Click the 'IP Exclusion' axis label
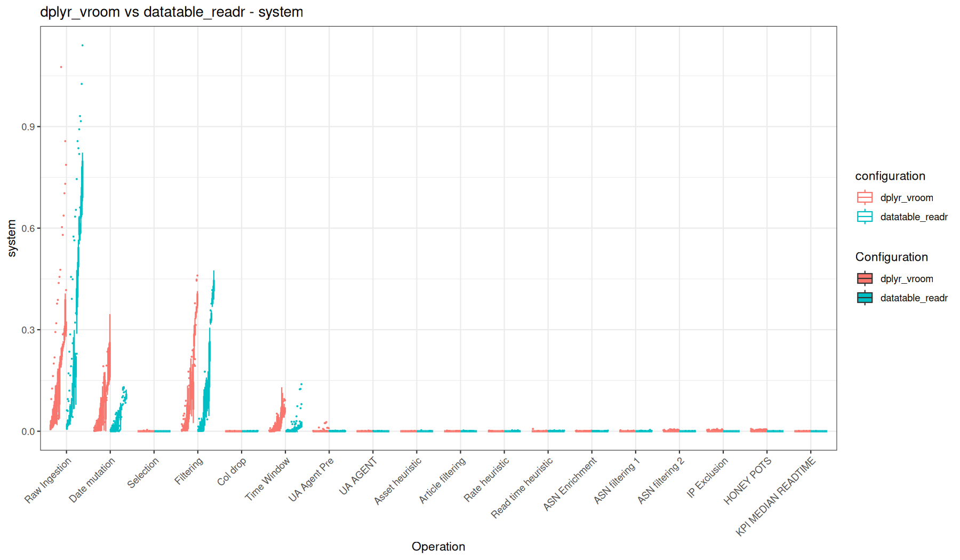 707,478
